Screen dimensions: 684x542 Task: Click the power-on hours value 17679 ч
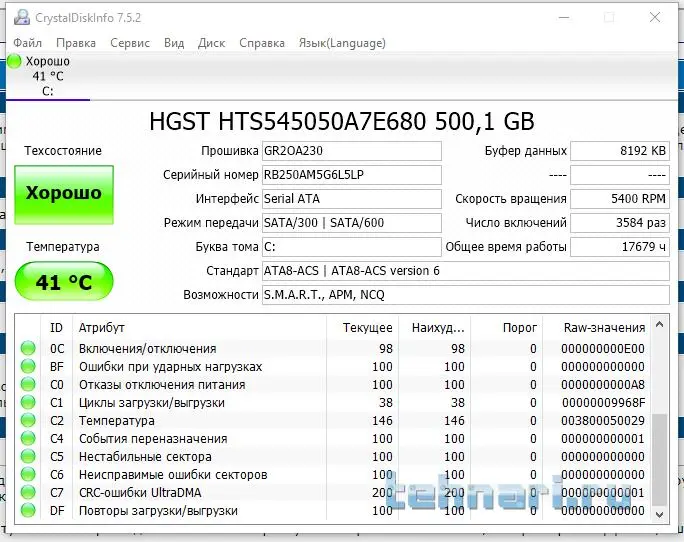click(620, 247)
